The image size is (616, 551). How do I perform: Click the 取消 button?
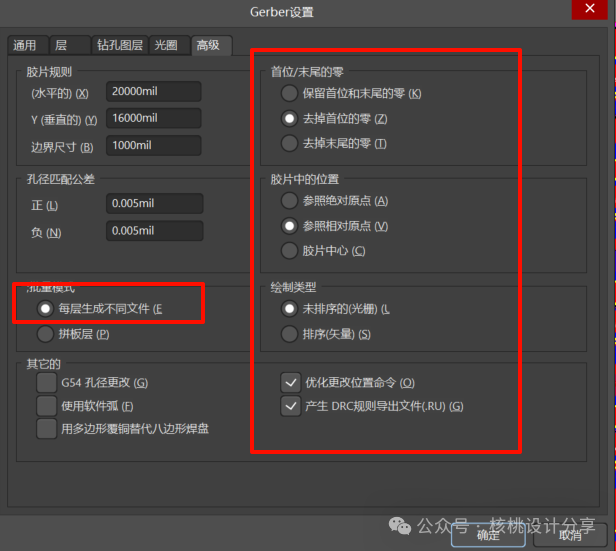point(569,535)
